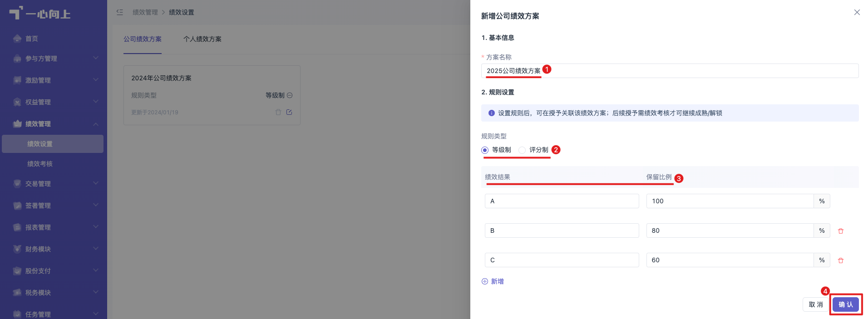Delete the B performance row
This screenshot has width=868, height=319.
tap(840, 231)
